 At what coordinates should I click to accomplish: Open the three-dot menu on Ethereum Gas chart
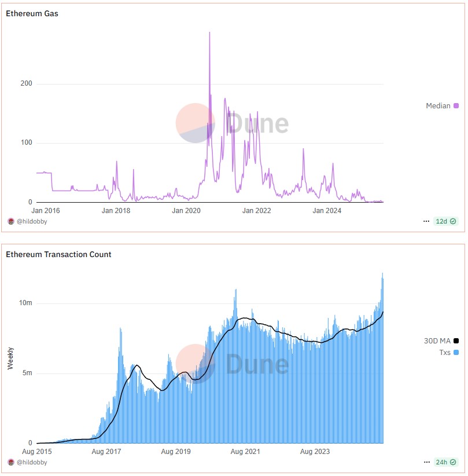[x=426, y=221]
